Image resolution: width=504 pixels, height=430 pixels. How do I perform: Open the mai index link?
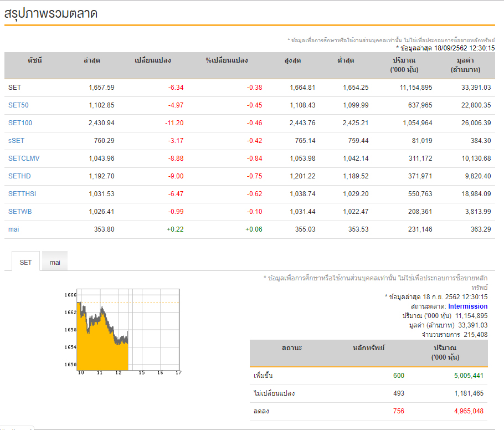pos(13,229)
